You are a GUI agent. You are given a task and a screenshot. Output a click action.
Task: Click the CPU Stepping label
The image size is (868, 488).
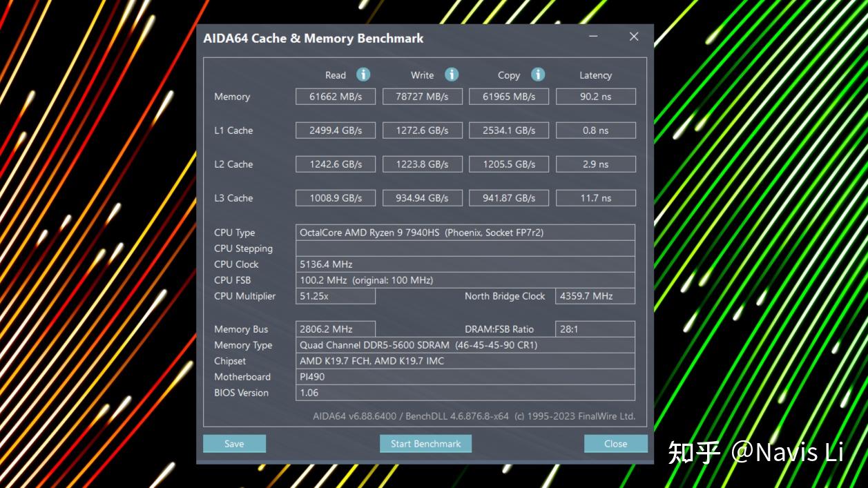pos(243,248)
